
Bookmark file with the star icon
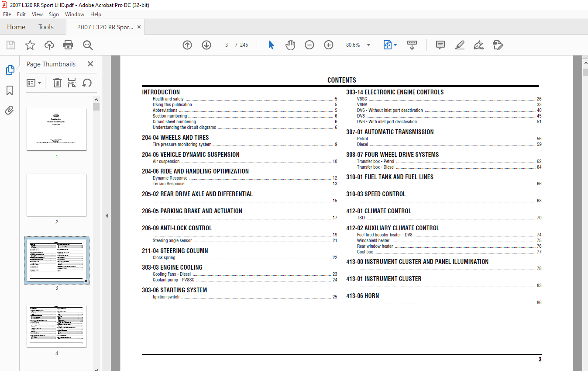[30, 45]
